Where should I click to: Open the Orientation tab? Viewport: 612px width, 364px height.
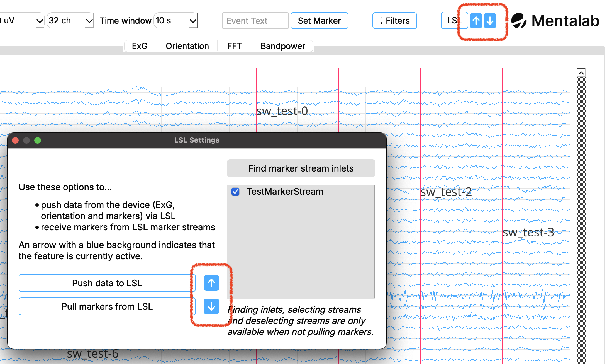click(187, 46)
